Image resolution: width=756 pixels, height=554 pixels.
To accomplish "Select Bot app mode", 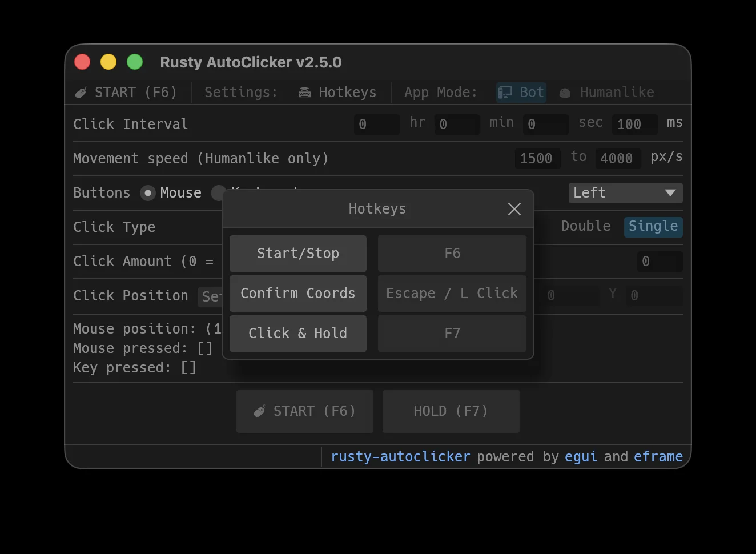I will pyautogui.click(x=521, y=93).
